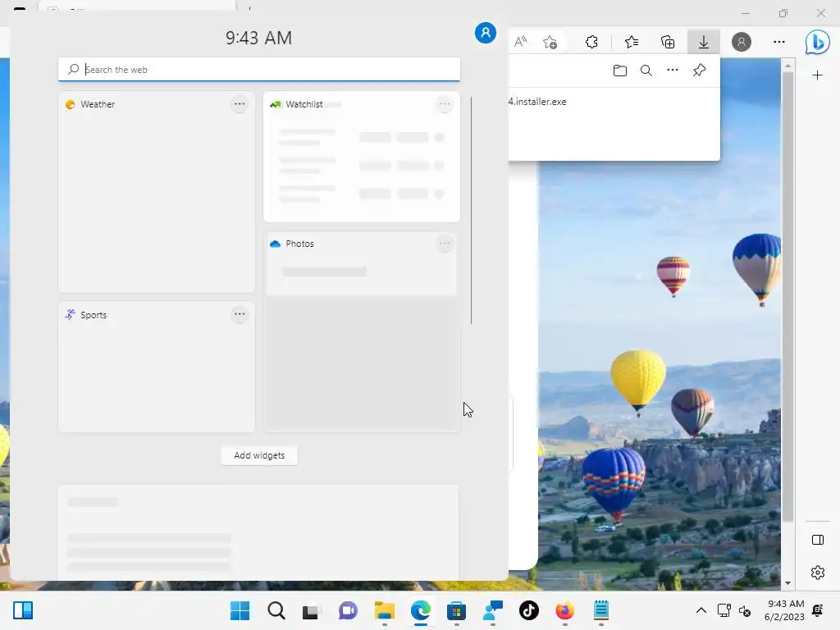This screenshot has height=630, width=840.
Task: Open Microsoft Store from the taskbar
Action: point(456,610)
